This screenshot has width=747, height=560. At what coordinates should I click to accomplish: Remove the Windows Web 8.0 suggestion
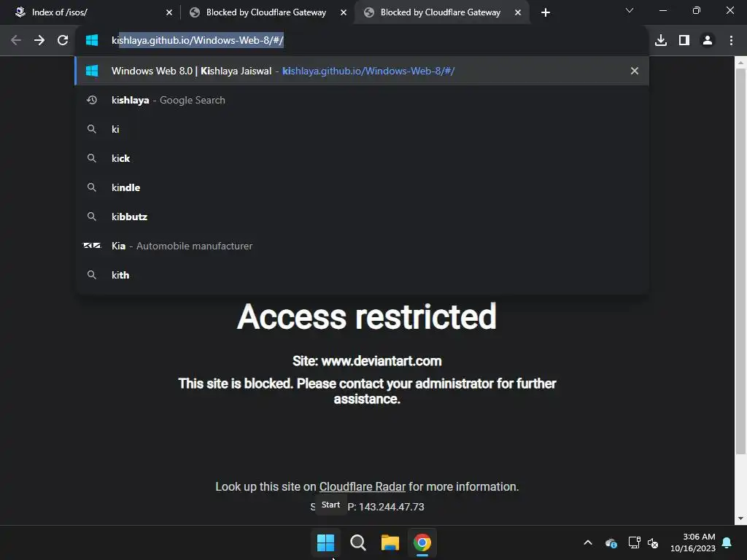(x=635, y=71)
